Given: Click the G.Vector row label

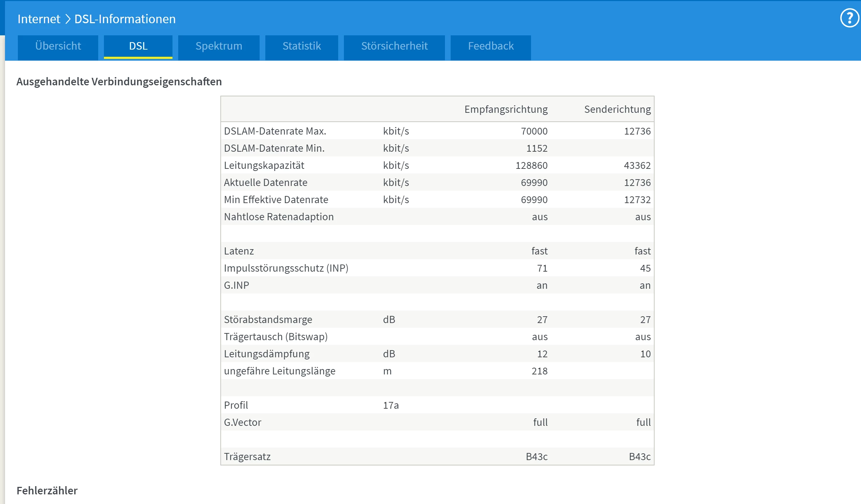Looking at the screenshot, I should pyautogui.click(x=242, y=422).
